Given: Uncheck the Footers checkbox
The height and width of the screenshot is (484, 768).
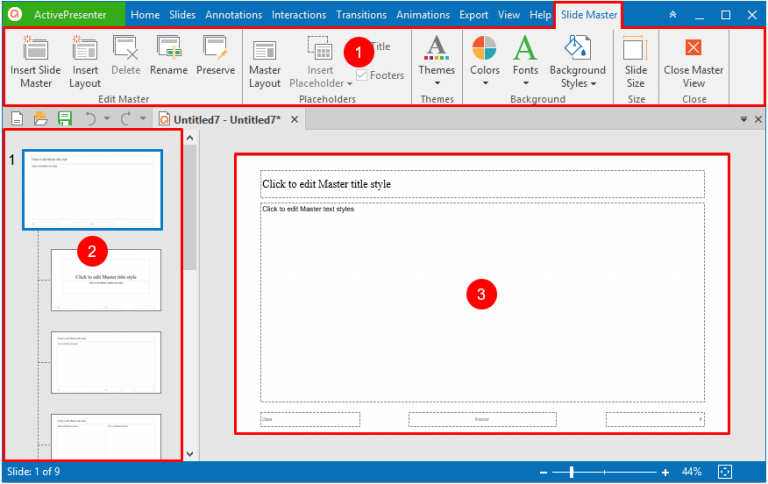Looking at the screenshot, I should 361,75.
